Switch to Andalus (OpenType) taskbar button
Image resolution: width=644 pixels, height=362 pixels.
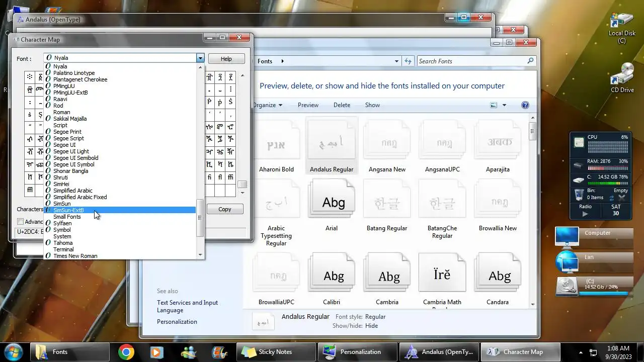click(440, 352)
